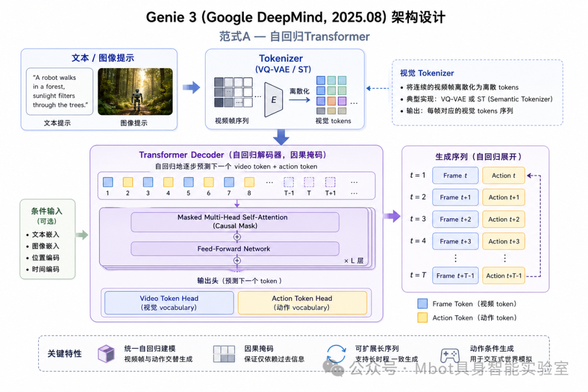The image size is (588, 392).
Task: Click the "Action t+2" box
Action: pyautogui.click(x=504, y=219)
